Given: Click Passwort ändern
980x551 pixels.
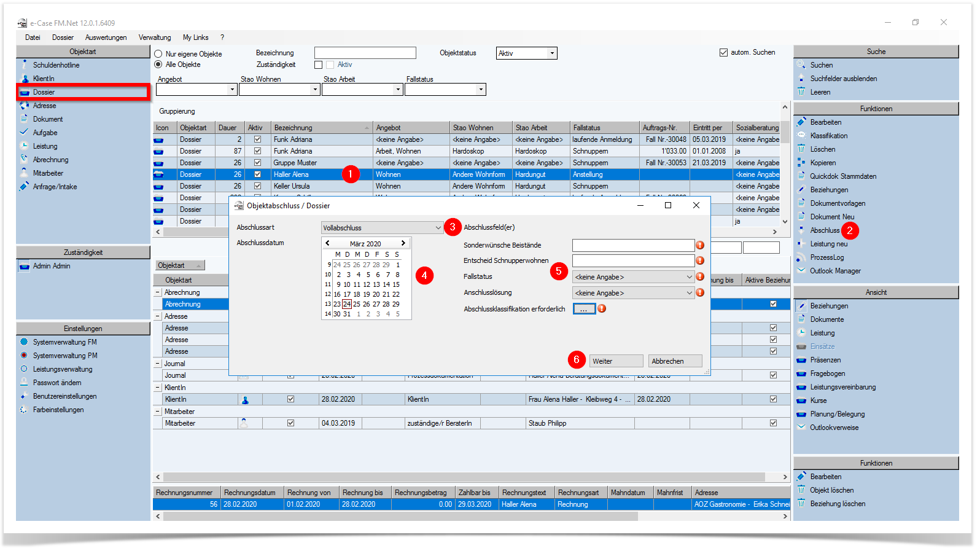Looking at the screenshot, I should [57, 383].
